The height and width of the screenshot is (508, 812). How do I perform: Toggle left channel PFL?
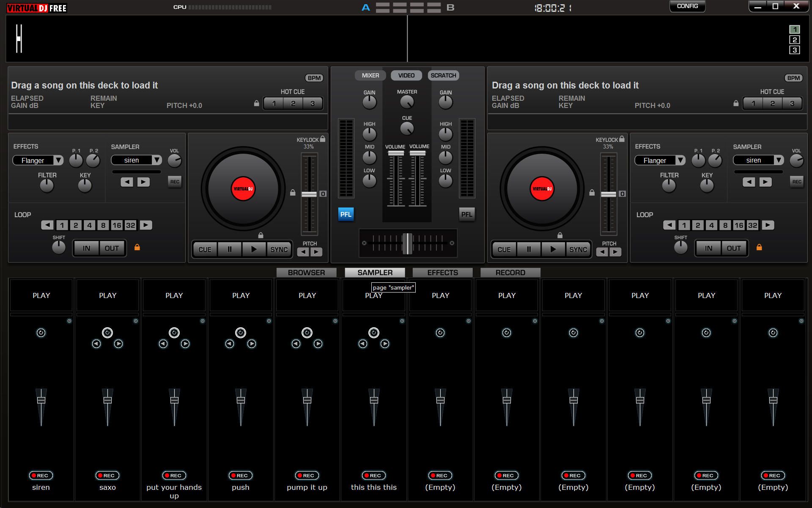(x=346, y=214)
